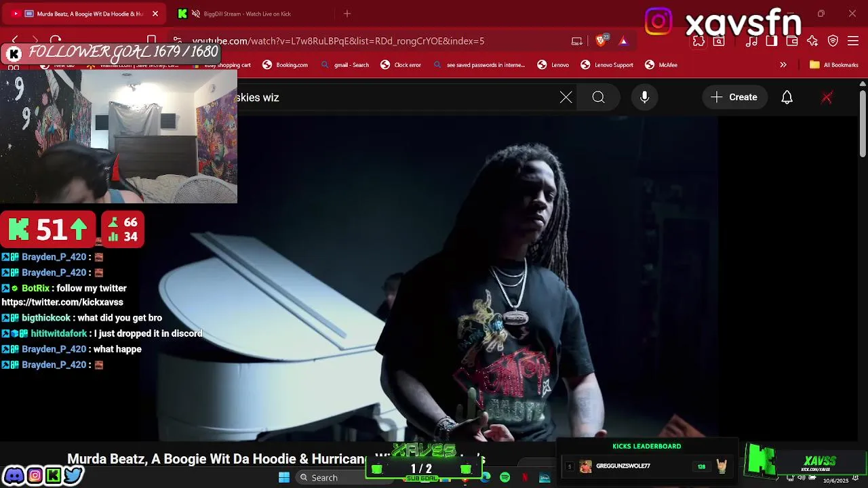The width and height of the screenshot is (868, 488).
Task: Click the YouTube search box text
Action: pyautogui.click(x=258, y=98)
